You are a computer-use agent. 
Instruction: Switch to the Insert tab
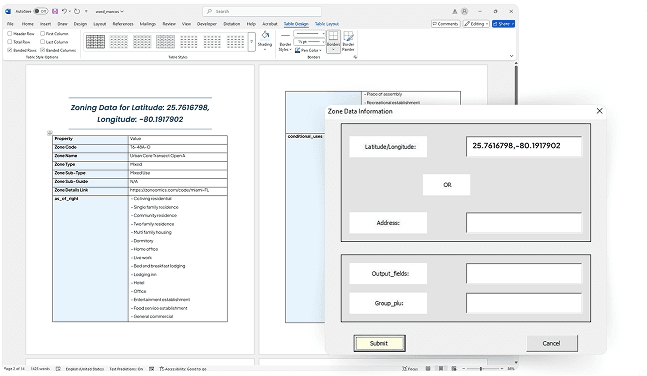(45, 24)
